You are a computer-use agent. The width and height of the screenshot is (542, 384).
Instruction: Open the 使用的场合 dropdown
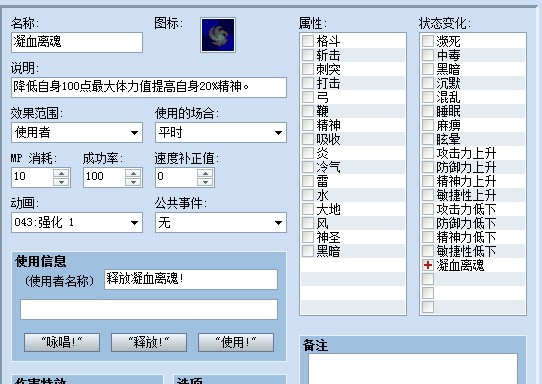coord(221,132)
